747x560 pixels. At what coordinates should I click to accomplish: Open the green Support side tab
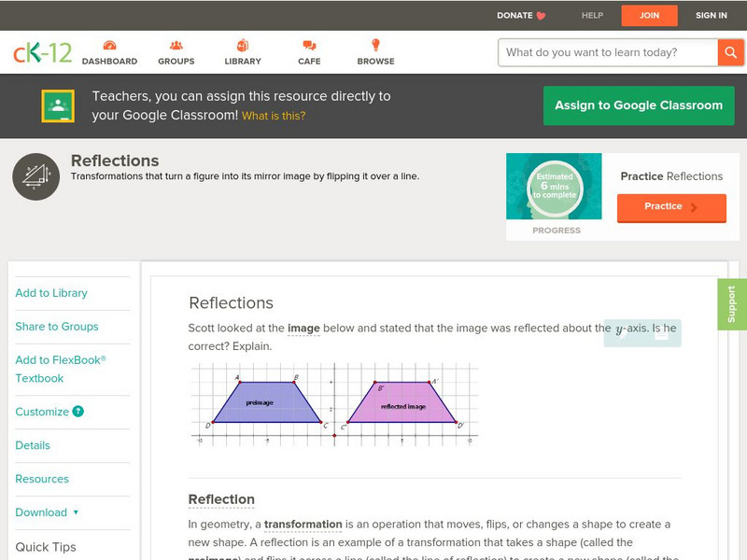(x=732, y=304)
